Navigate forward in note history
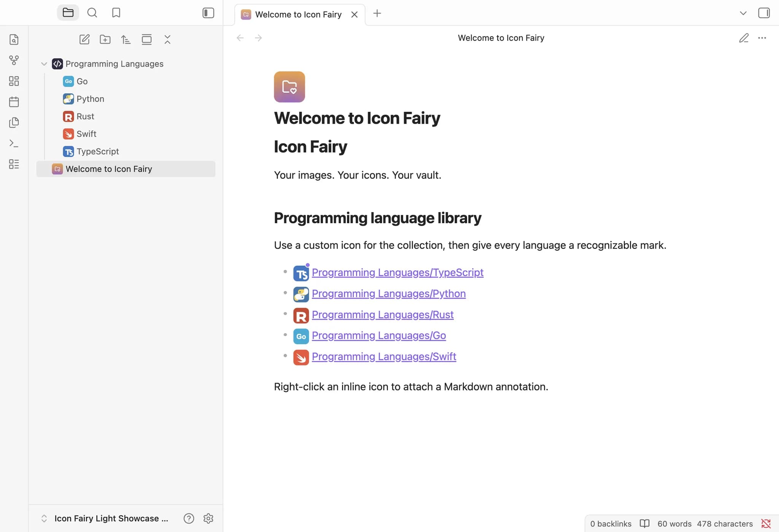The image size is (779, 532). coord(258,38)
